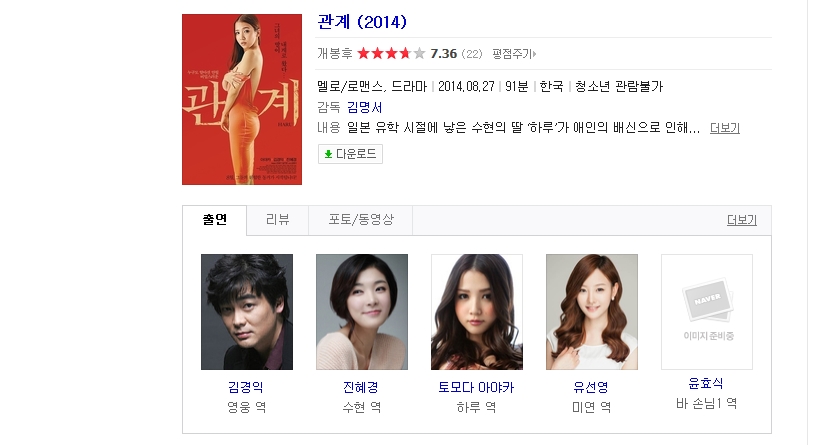The image size is (816, 445).
Task: Click the star rating icons
Action: tap(391, 54)
